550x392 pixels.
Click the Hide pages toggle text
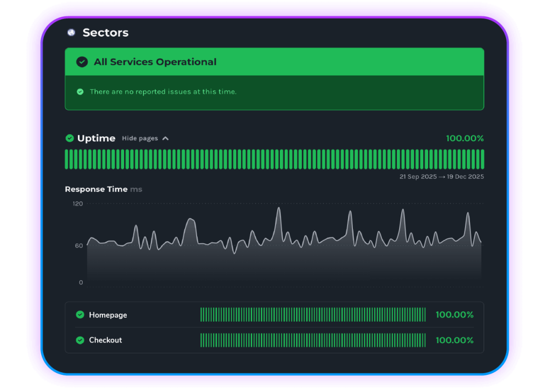140,139
